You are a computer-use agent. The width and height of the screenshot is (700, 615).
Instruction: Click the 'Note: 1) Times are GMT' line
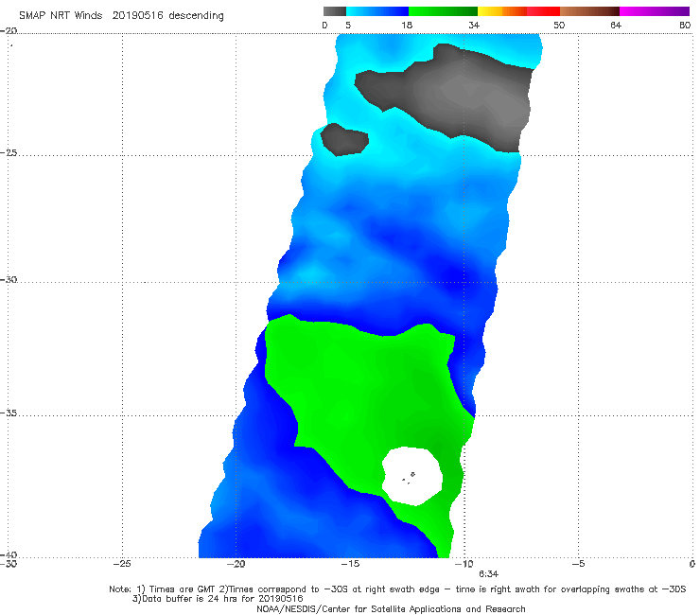coord(397,589)
